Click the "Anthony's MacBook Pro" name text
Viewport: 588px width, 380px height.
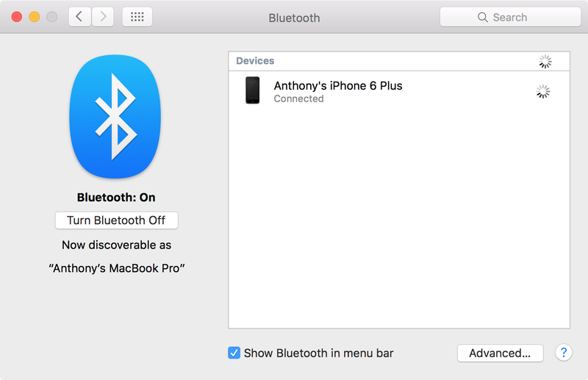[x=117, y=268]
